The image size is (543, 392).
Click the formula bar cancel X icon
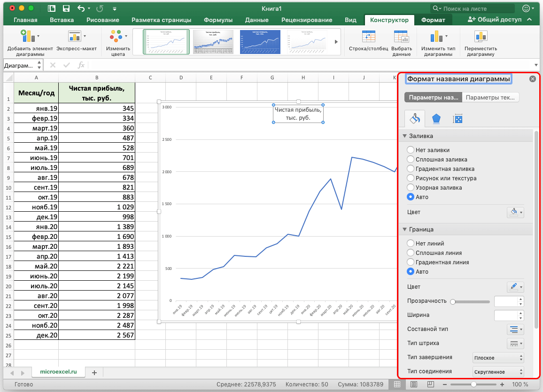53,65
